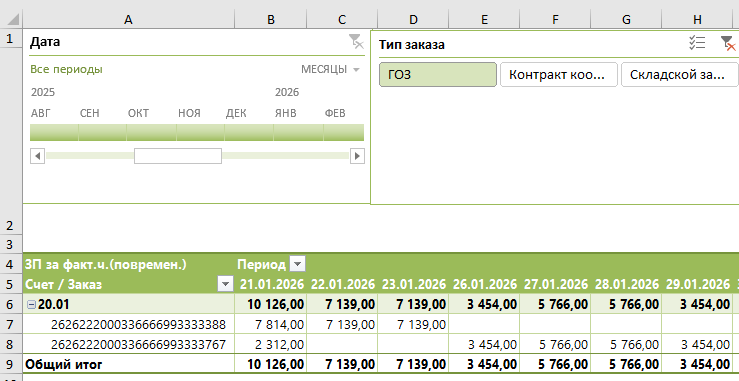Open the Период column filter dropdown

coord(297,264)
